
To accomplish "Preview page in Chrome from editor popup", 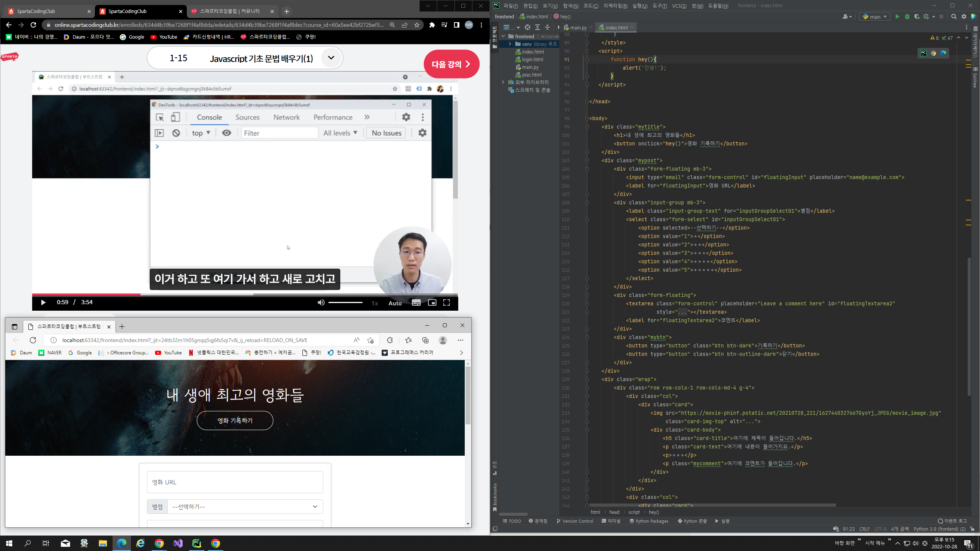I will coord(933,53).
